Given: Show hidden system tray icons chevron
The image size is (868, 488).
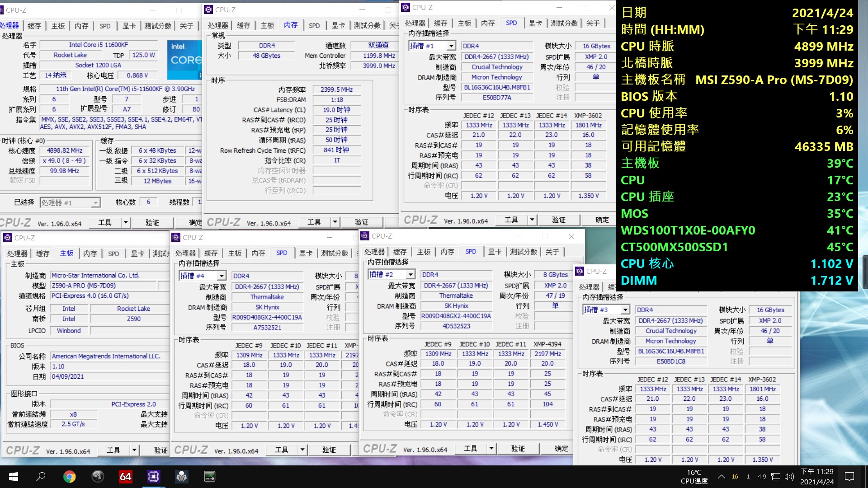Looking at the screenshot, I should click(722, 476).
